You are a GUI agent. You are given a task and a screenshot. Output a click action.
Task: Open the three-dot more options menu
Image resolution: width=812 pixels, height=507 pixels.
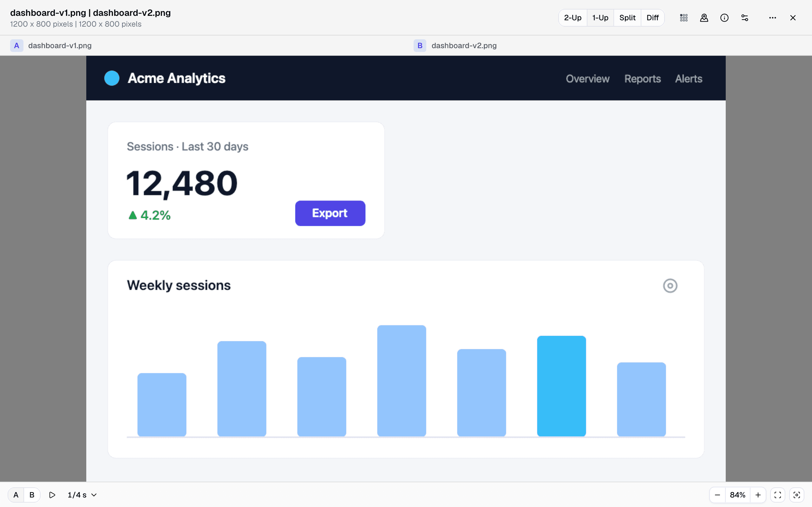click(772, 18)
